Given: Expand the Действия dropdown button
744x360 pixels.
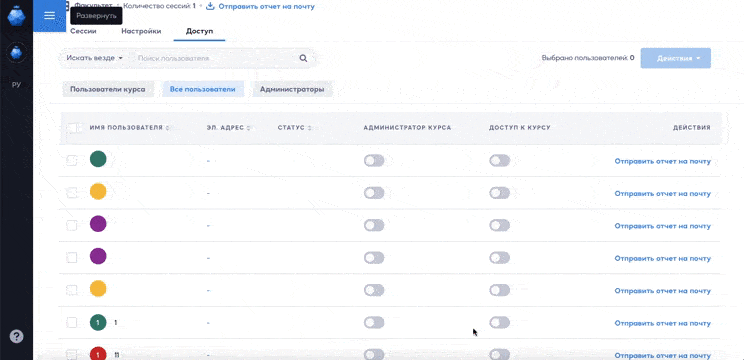Looking at the screenshot, I should (x=676, y=58).
